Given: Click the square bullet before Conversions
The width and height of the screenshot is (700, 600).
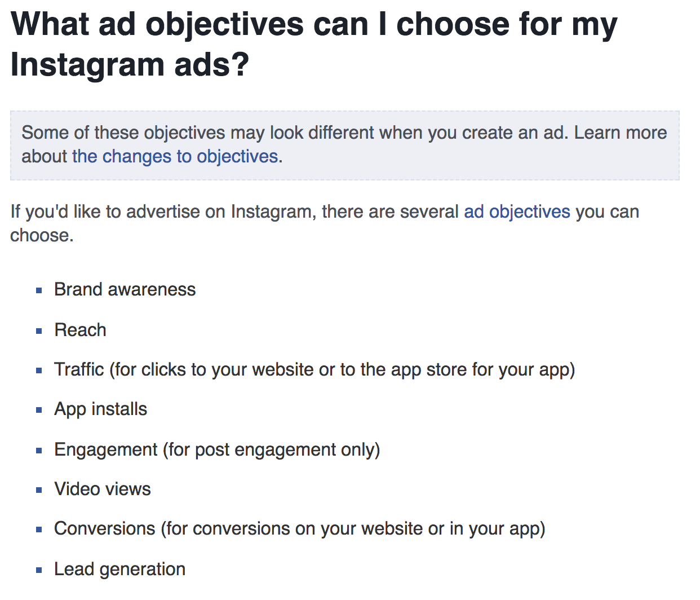Looking at the screenshot, I should coord(39,530).
